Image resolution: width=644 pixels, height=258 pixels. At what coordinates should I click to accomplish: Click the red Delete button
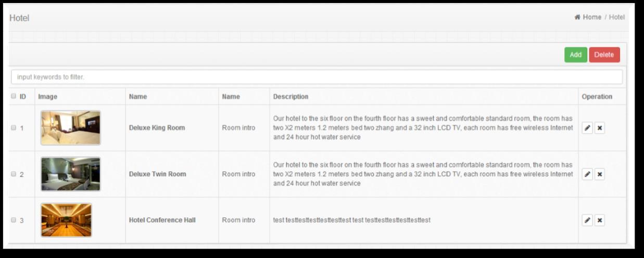click(604, 55)
